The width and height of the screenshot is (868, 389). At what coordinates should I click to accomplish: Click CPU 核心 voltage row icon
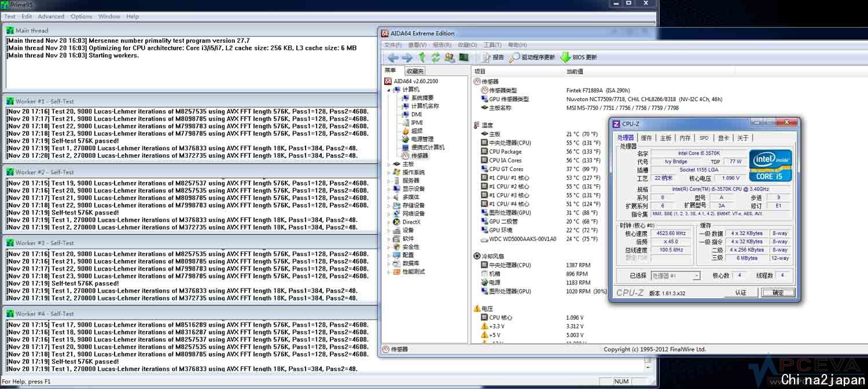484,317
